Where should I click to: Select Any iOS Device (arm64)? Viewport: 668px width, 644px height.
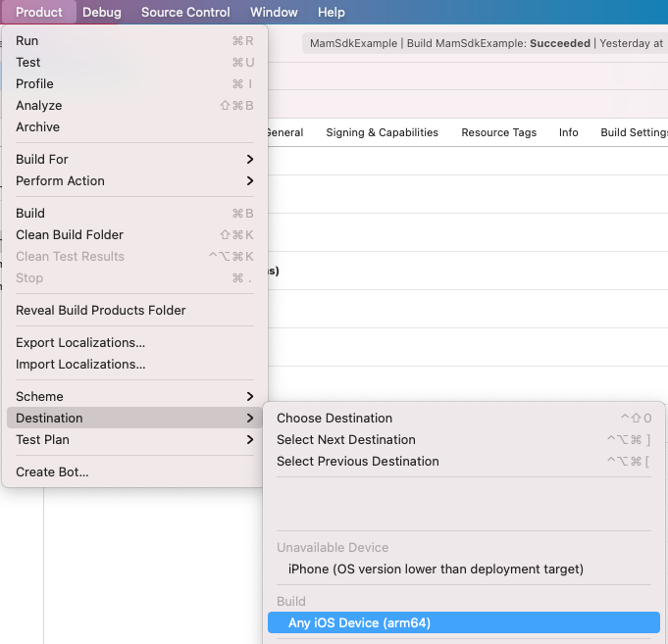[x=464, y=622]
